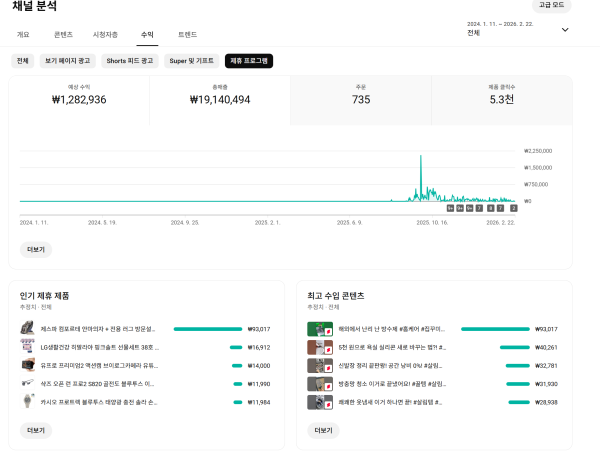This screenshot has width=600, height=452.
Task: Click the massage chair product thumbnail
Action: (27, 329)
